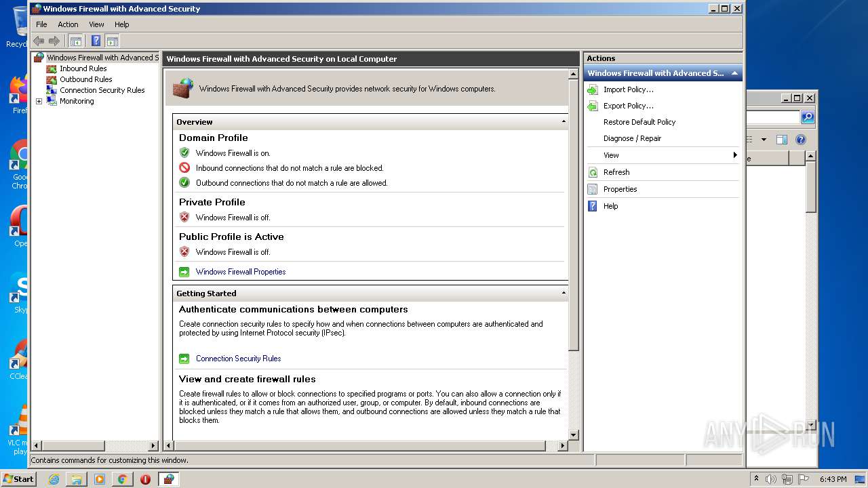Open view options dropdown in background window
Viewport: 868px width, 488px height.
click(x=764, y=140)
